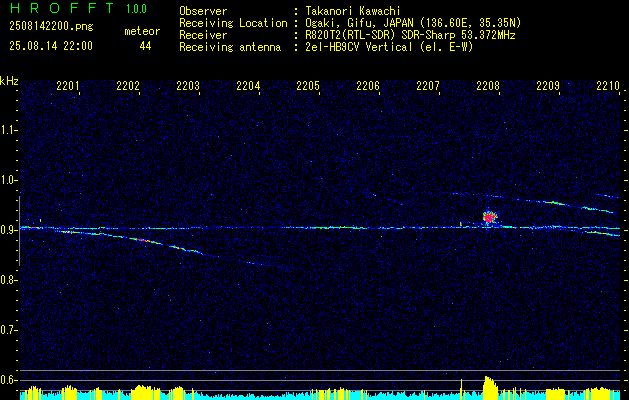Select the filename 2508142200.png
The width and height of the screenshot is (629, 400).
click(51, 27)
